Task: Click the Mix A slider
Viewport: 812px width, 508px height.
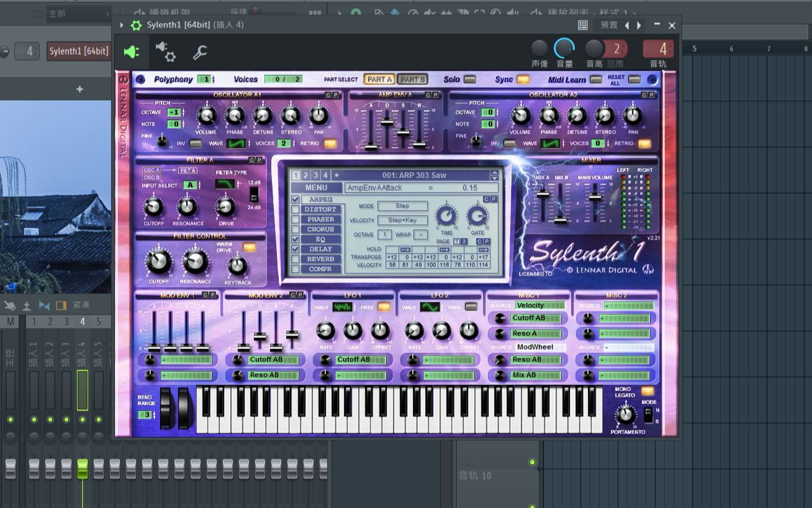Action: coord(543,194)
